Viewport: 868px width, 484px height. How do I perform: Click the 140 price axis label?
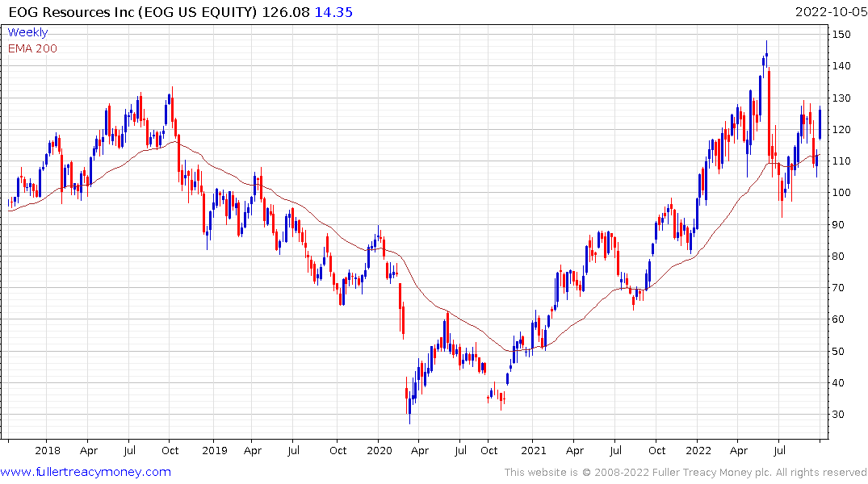[x=841, y=66]
